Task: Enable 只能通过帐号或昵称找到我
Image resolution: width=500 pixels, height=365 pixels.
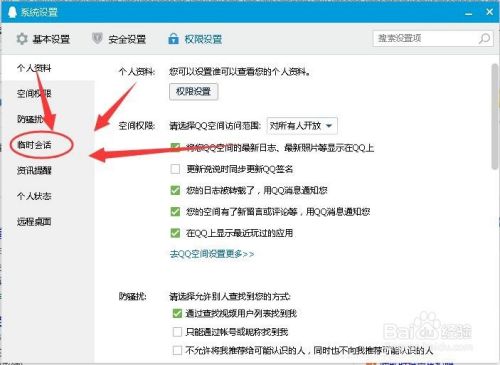Action: click(177, 332)
